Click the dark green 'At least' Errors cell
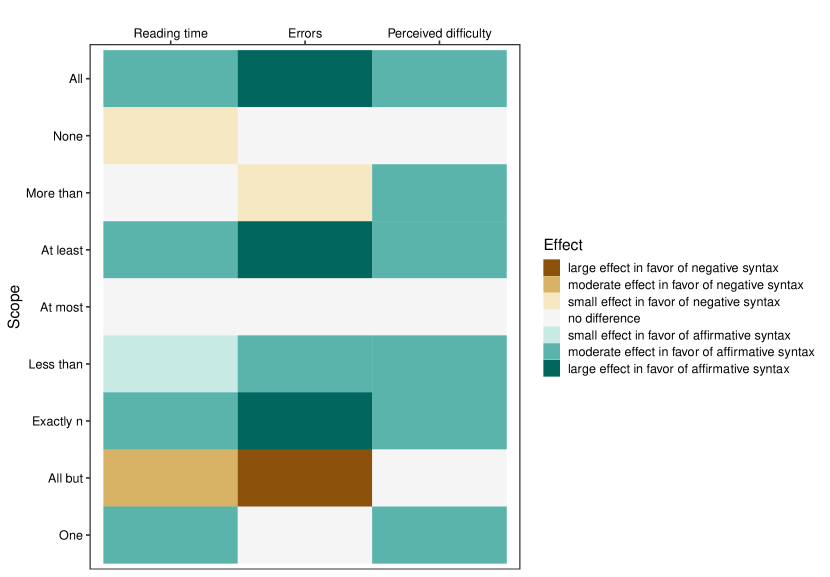830x577 pixels. pos(305,250)
